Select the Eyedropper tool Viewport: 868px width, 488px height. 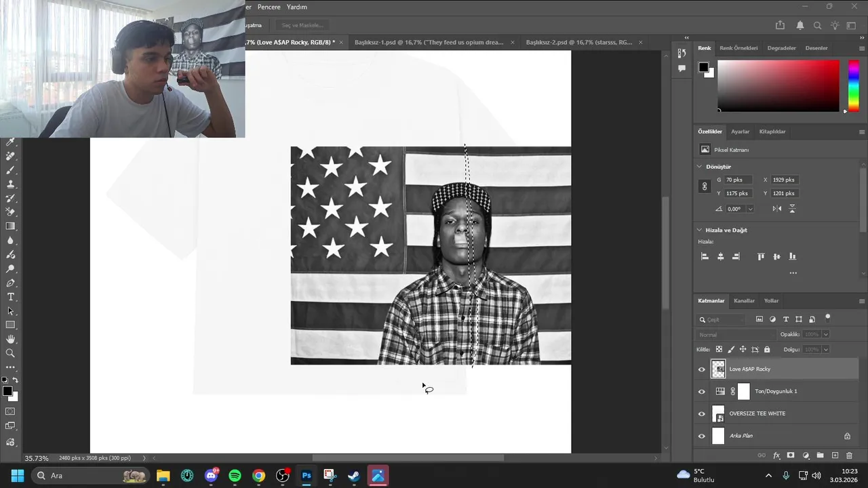(x=10, y=142)
